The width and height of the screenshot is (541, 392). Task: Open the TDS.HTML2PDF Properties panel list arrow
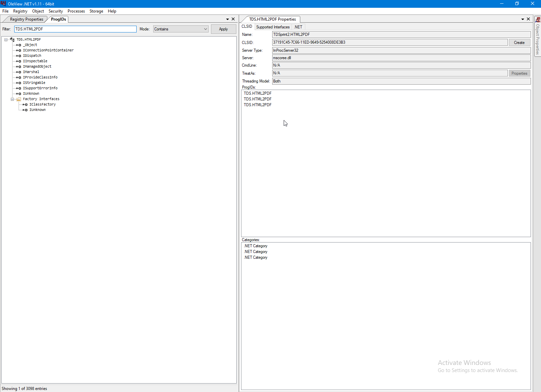tap(523, 19)
